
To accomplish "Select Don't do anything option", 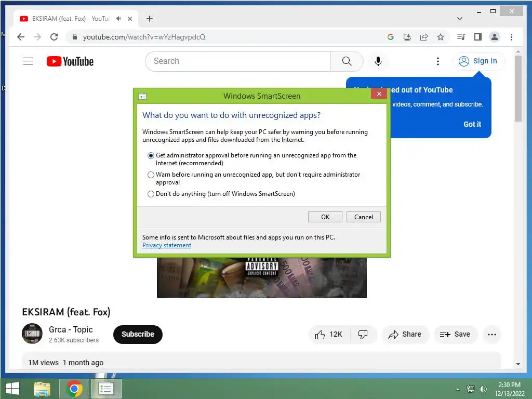I will (x=151, y=194).
